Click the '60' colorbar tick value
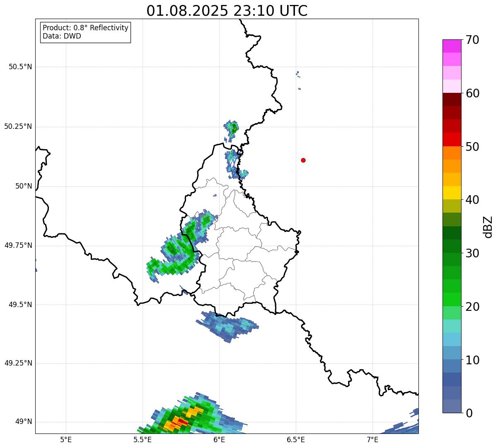 coord(472,93)
